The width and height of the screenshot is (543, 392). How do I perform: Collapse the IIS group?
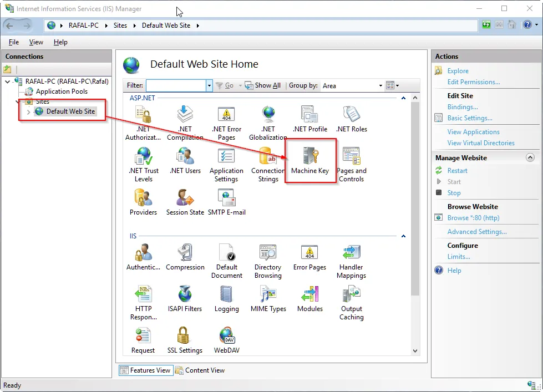(x=403, y=236)
